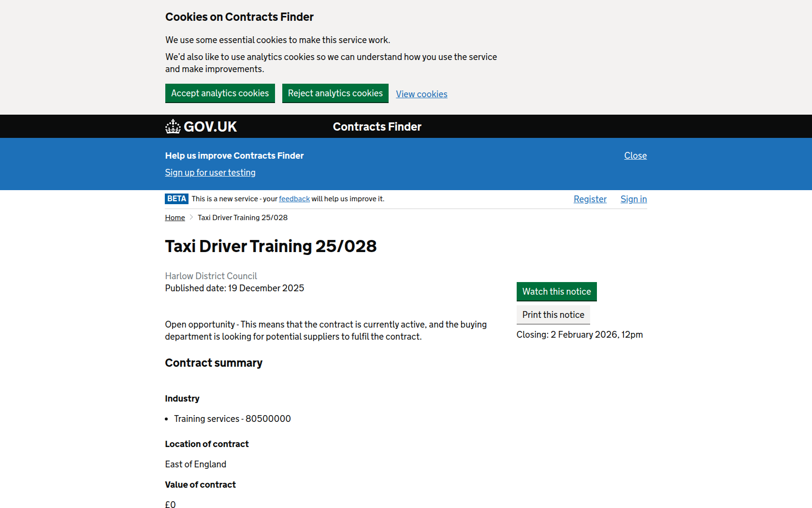Click the Contract summary section heading

pos(214,363)
